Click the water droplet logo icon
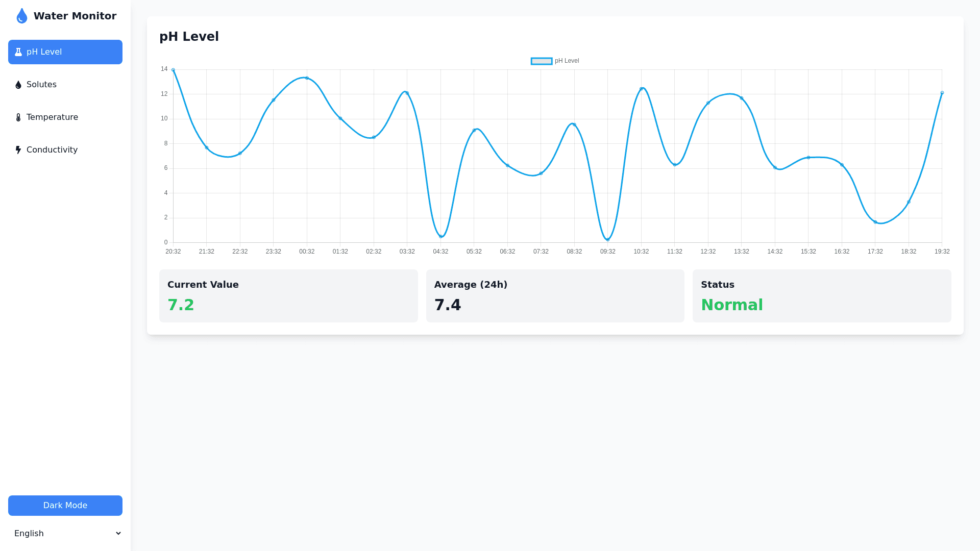Screen dimensions: 980x551 click(x=21, y=16)
